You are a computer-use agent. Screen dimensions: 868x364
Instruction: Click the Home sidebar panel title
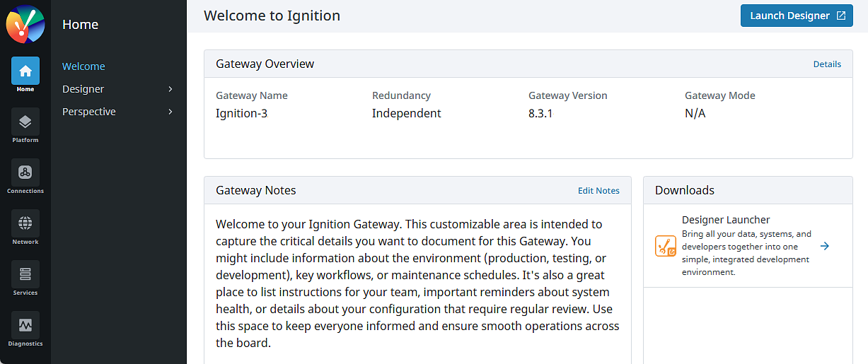[80, 24]
